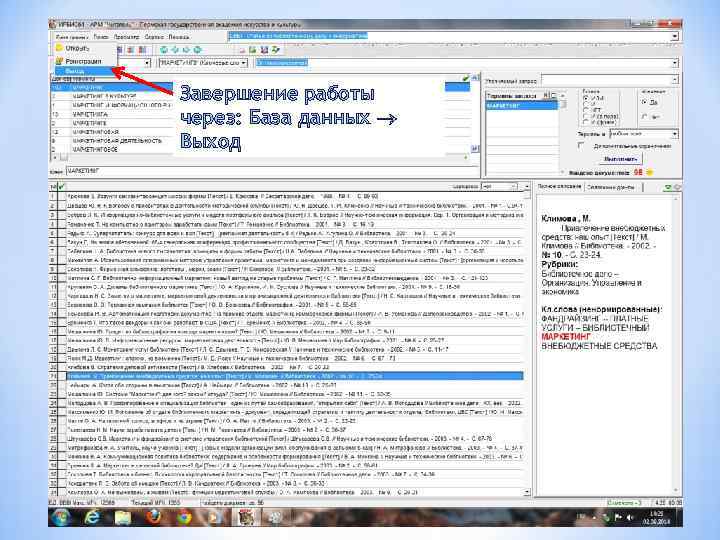Select the НЕТ logic radio button
The height and width of the screenshot is (540, 720).
586,110
